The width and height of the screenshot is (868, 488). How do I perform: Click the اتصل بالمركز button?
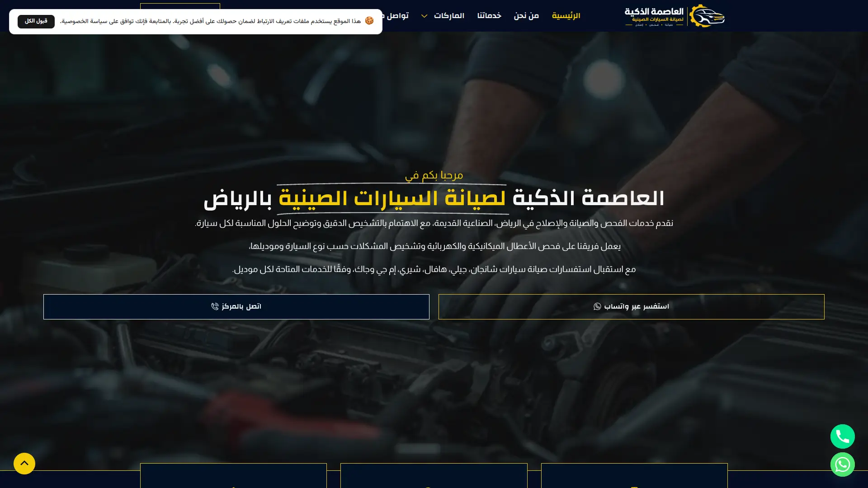click(x=236, y=307)
